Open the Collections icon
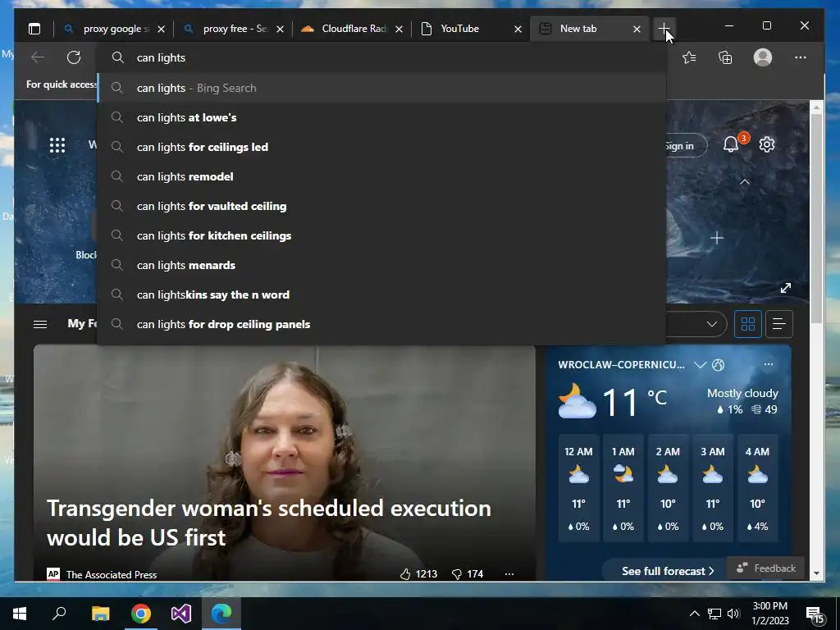This screenshot has height=630, width=840. pyautogui.click(x=725, y=57)
